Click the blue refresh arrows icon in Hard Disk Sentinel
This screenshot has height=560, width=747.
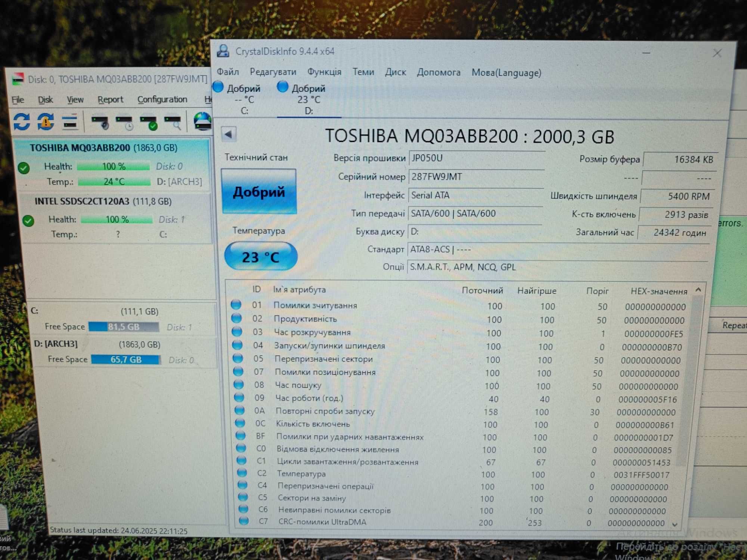(x=22, y=122)
